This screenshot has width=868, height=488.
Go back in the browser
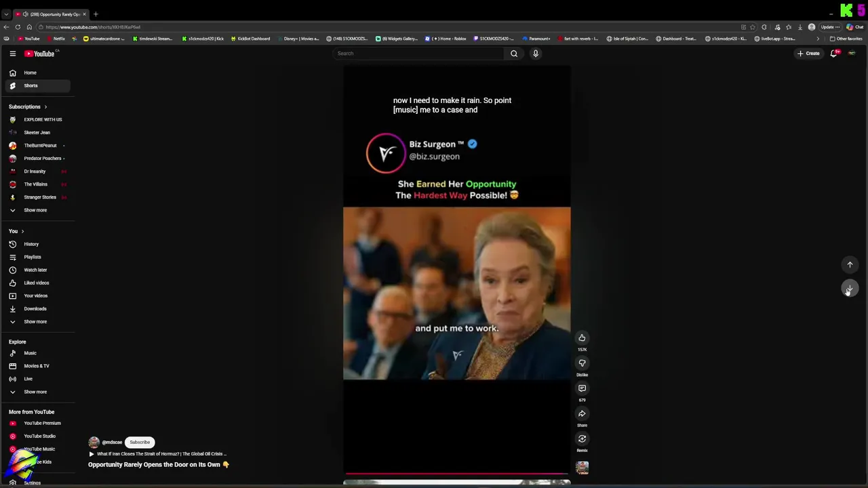coord(6,27)
